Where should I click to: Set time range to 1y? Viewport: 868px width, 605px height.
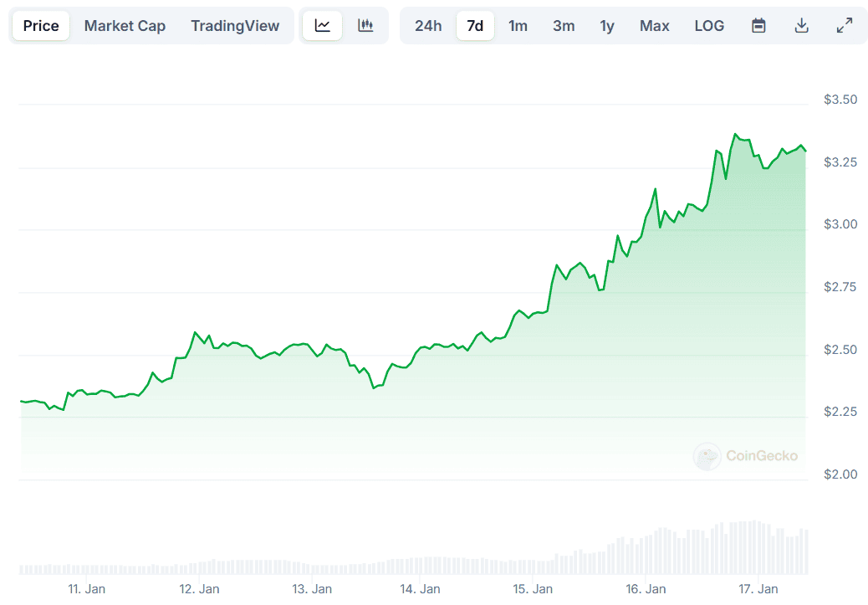607,25
